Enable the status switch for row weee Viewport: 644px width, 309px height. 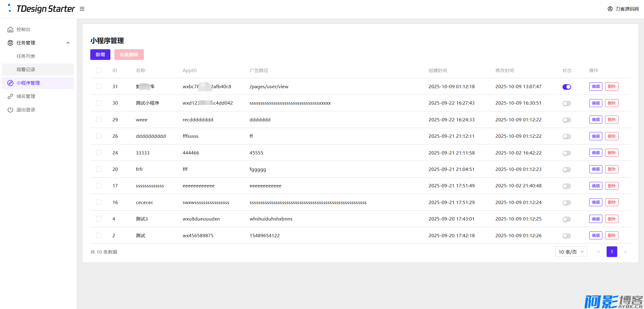tap(566, 120)
